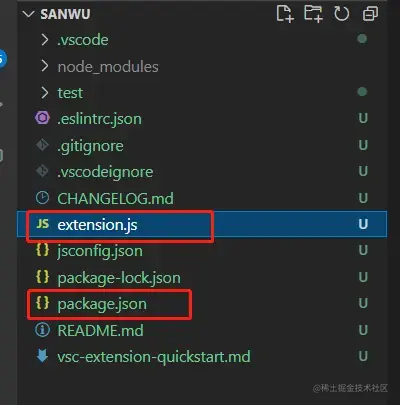Image resolution: width=400 pixels, height=405 pixels.
Task: Collapse the SANWU root folder chevron
Action: pyautogui.click(x=29, y=14)
